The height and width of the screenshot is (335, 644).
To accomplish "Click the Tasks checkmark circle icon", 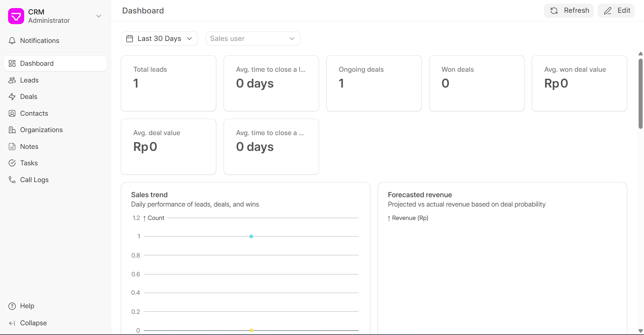I will [12, 163].
